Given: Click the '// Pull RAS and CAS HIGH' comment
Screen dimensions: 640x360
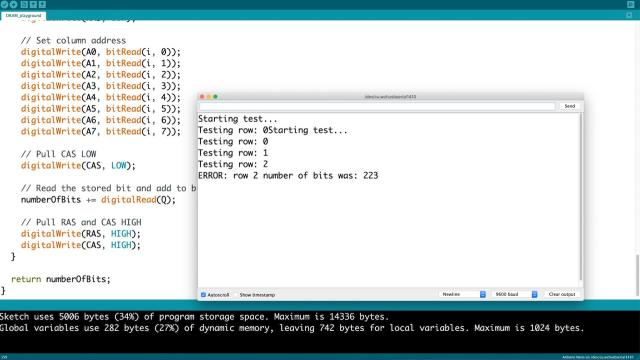Looking at the screenshot, I should click(81, 222).
